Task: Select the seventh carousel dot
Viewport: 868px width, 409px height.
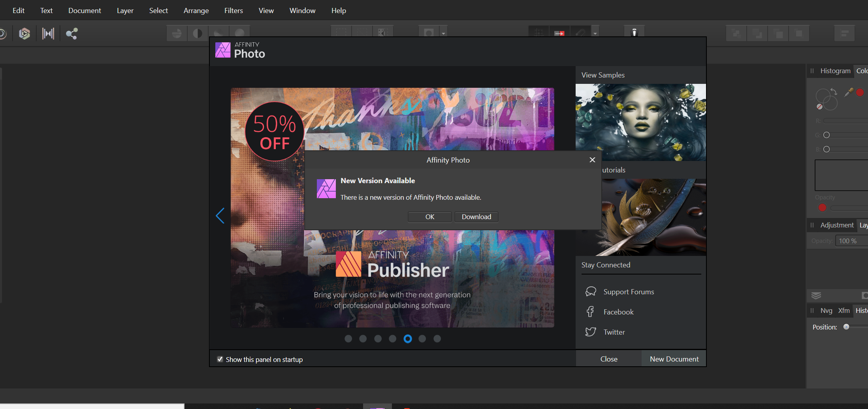Action: click(x=437, y=339)
